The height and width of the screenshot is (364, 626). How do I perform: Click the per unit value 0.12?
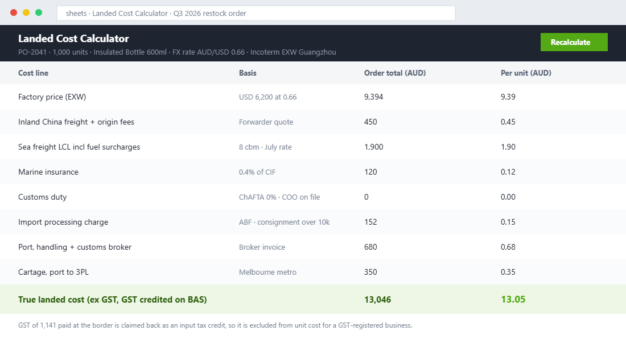508,172
